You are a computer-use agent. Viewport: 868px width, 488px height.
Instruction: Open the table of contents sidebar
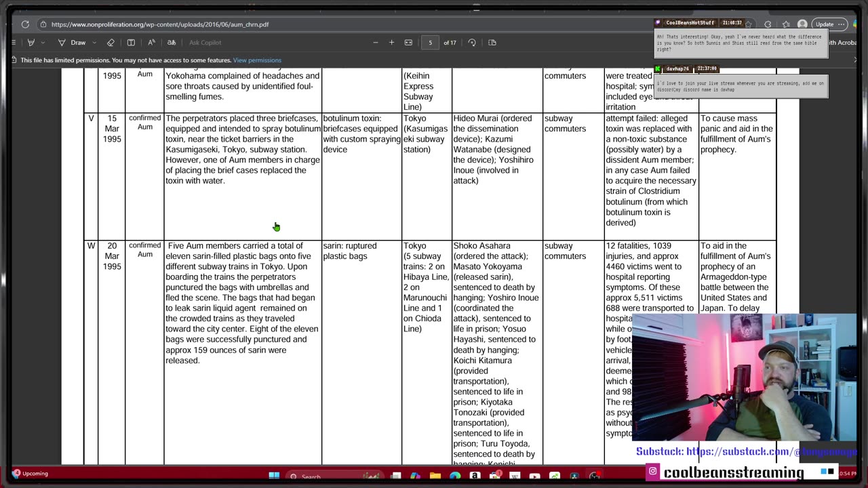13,43
